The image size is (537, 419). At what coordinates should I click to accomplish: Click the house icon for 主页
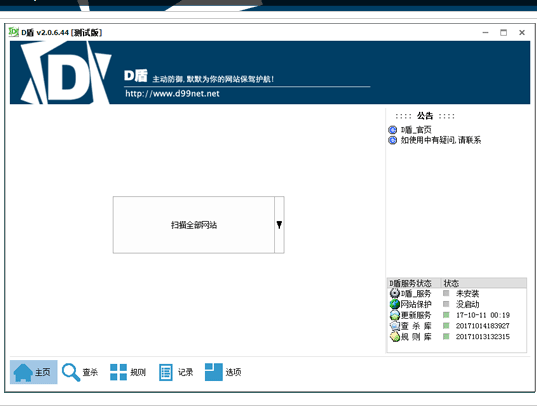[23, 372]
